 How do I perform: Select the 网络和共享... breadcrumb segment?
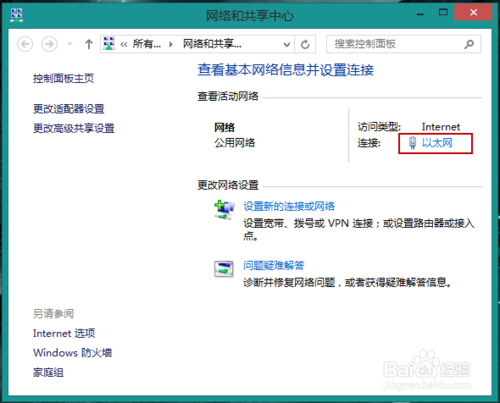pos(212,44)
